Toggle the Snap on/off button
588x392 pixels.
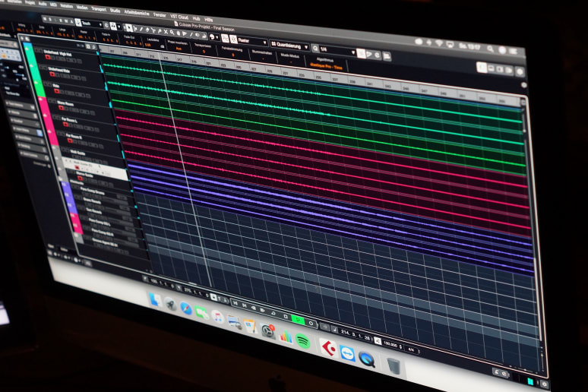pyautogui.click(x=225, y=38)
